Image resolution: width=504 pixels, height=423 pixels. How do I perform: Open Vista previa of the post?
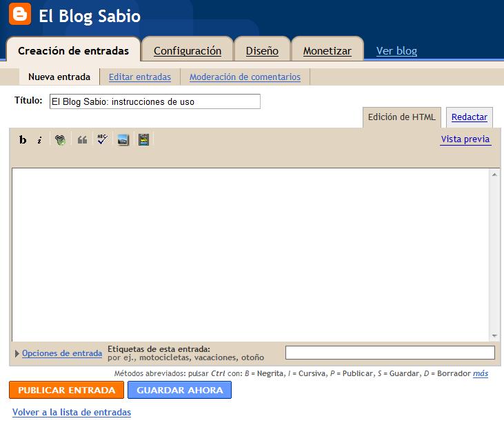tap(465, 139)
